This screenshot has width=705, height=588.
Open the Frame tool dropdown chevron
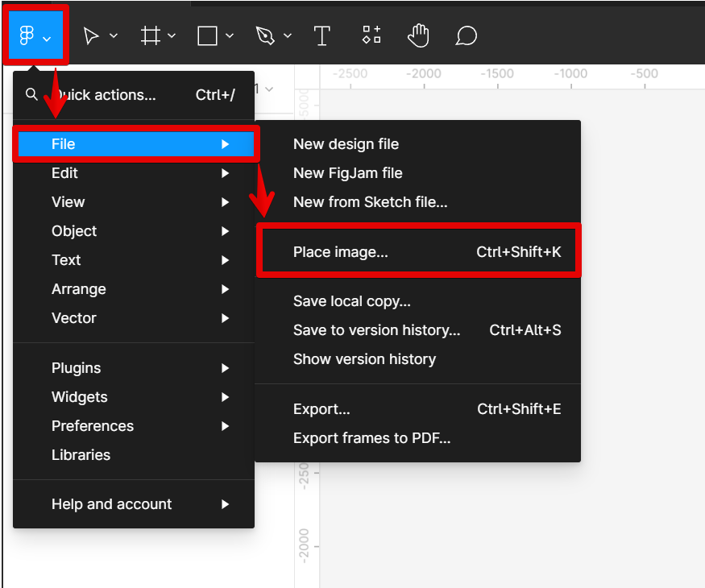click(x=172, y=36)
